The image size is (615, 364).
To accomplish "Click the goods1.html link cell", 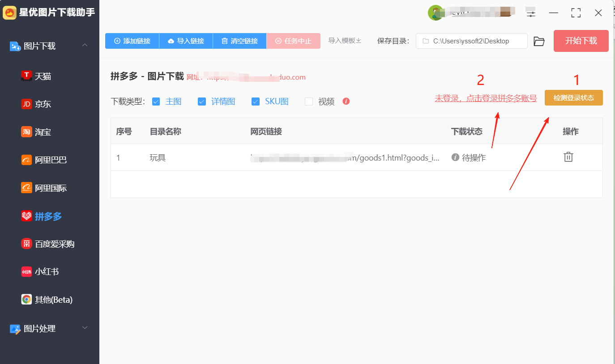I will pos(345,157).
